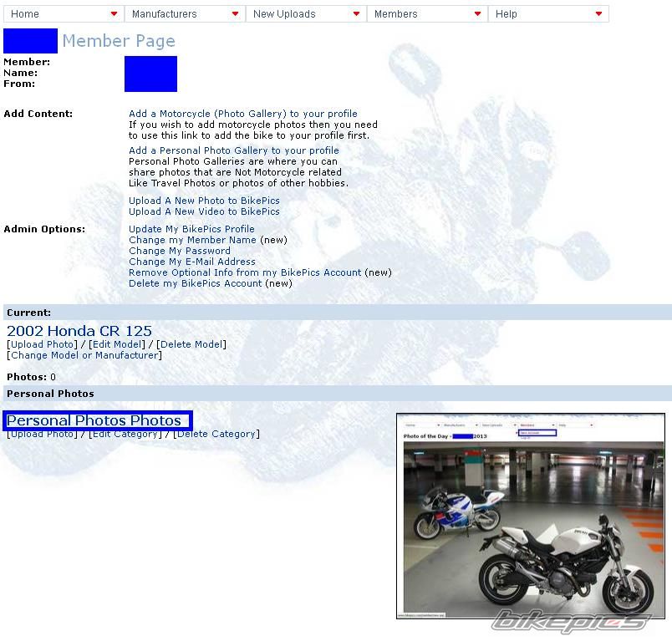Expand the red arrow beside Members
The width and height of the screenshot is (672, 641).
point(478,13)
